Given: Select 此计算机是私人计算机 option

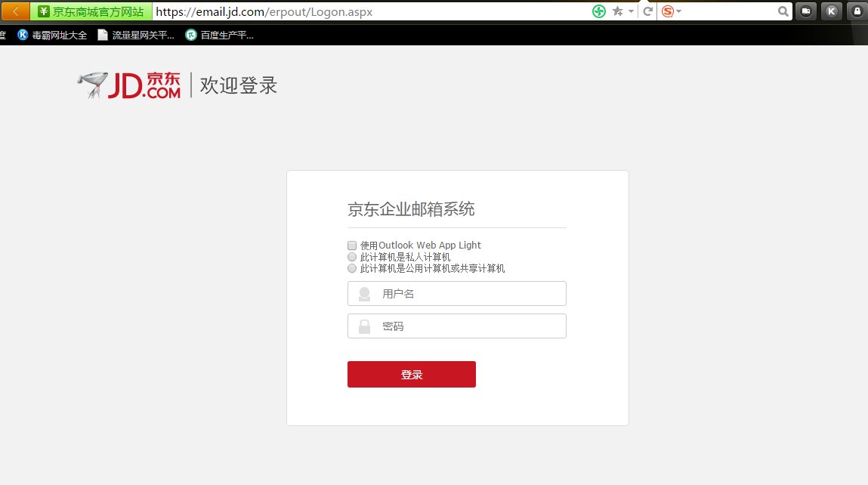Looking at the screenshot, I should [x=351, y=256].
